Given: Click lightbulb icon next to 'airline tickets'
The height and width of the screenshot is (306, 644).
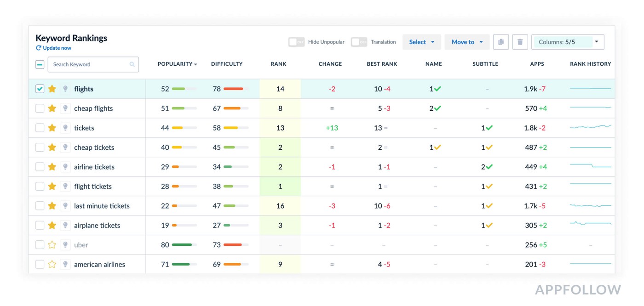Looking at the screenshot, I should 65,167.
